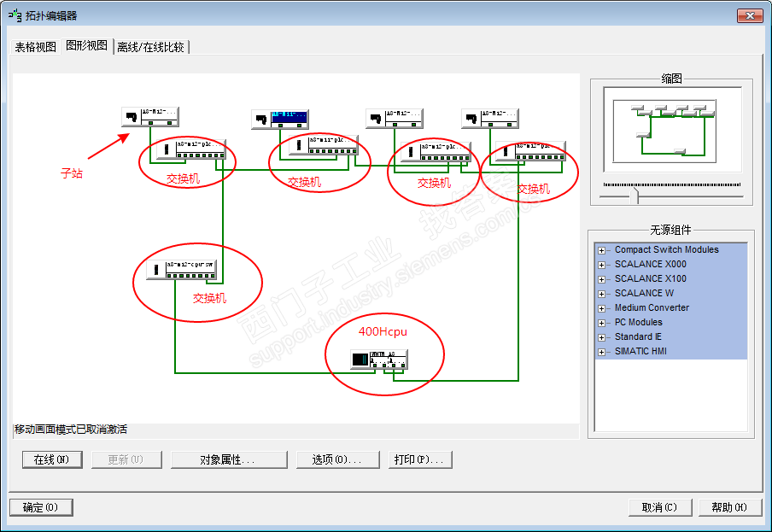The height and width of the screenshot is (532, 772).
Task: Expand the PC Modules node
Action: pos(601,323)
